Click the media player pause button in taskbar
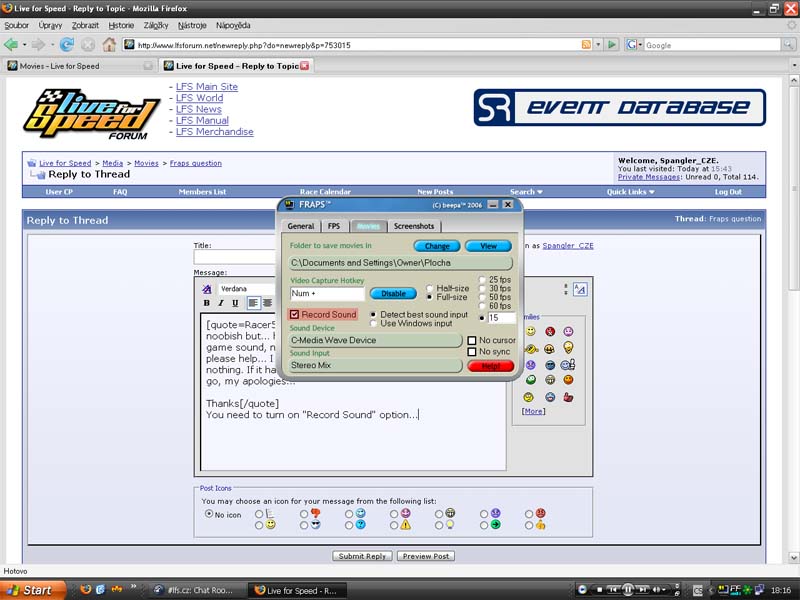 tap(628, 590)
